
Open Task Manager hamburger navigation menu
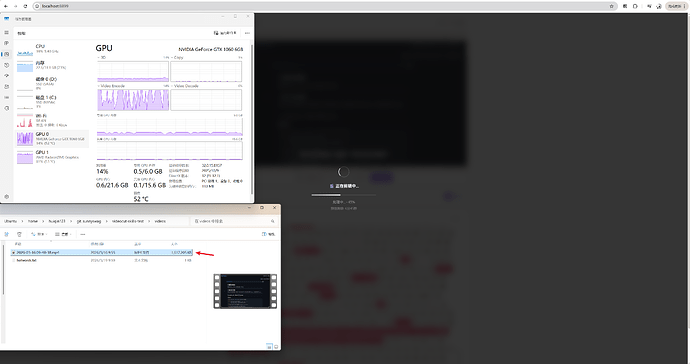(7, 33)
